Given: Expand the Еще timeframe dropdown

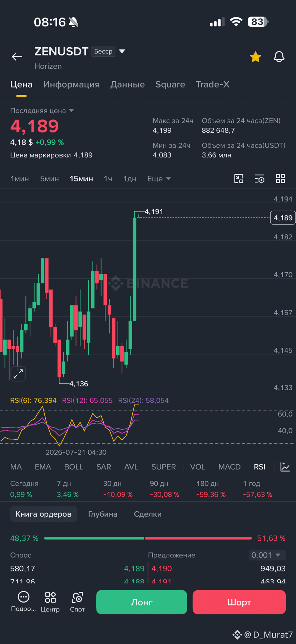Looking at the screenshot, I should [x=159, y=179].
